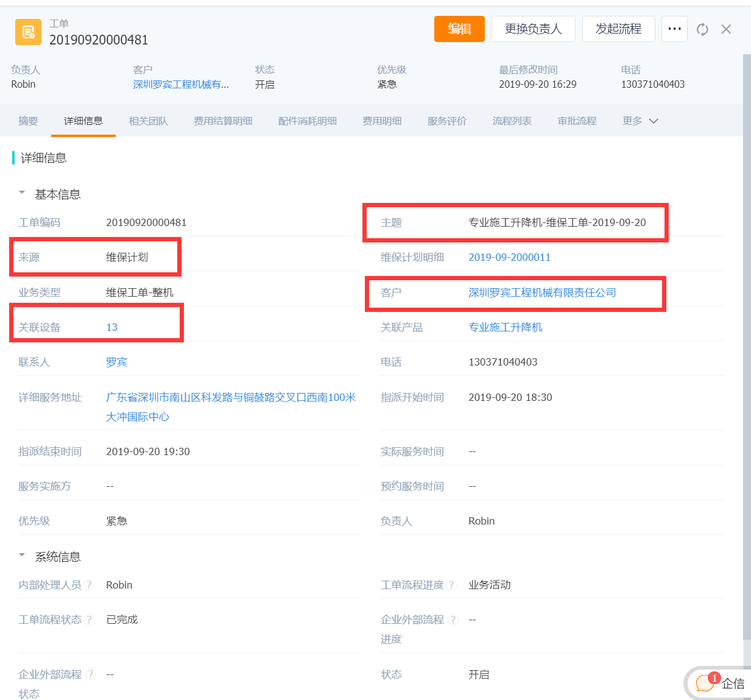Click the refresh icon in header
The width and height of the screenshot is (751, 700).
pyautogui.click(x=702, y=29)
